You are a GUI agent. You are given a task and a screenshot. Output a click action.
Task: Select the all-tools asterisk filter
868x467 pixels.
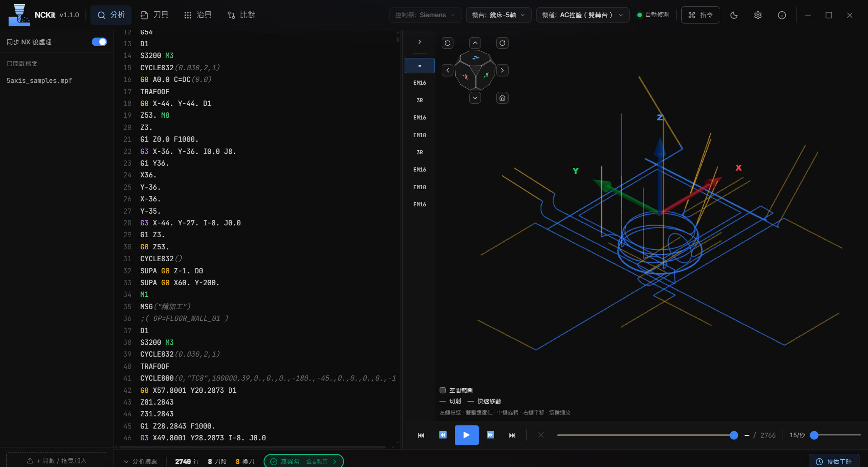coord(420,66)
